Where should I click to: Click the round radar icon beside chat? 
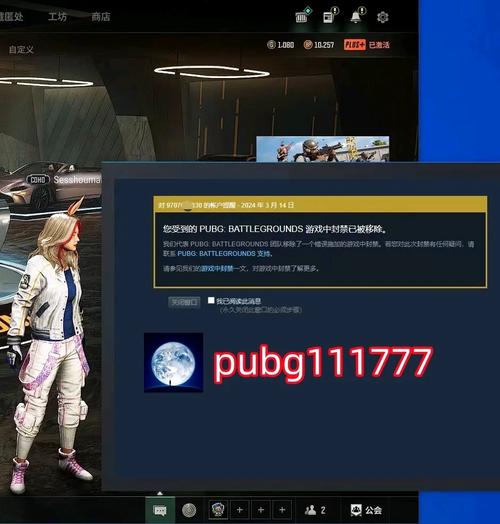[x=189, y=510]
